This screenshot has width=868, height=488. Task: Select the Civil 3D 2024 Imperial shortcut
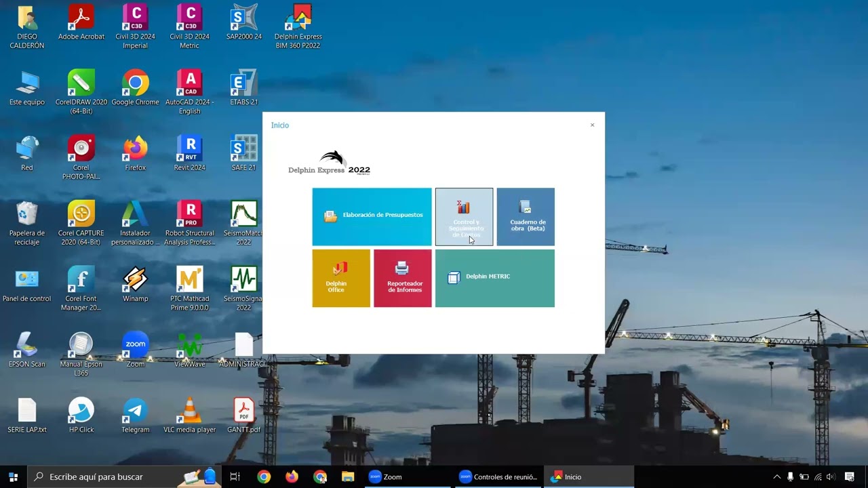click(136, 26)
